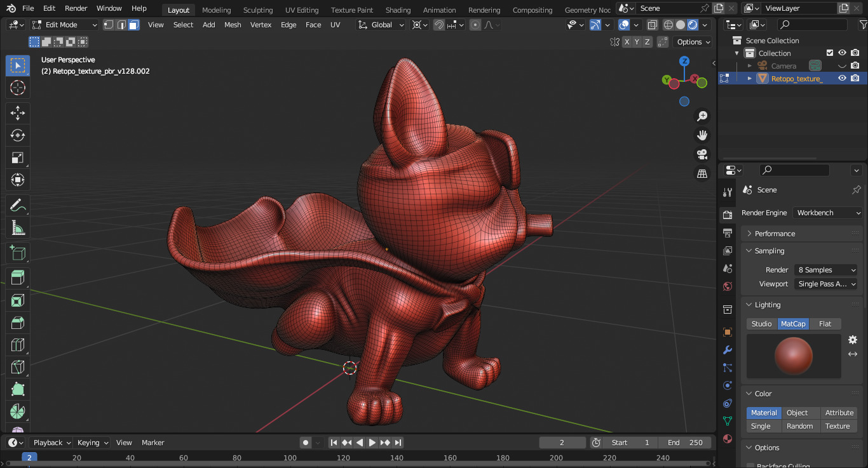
Task: Select the Cursor tool
Action: (18, 88)
